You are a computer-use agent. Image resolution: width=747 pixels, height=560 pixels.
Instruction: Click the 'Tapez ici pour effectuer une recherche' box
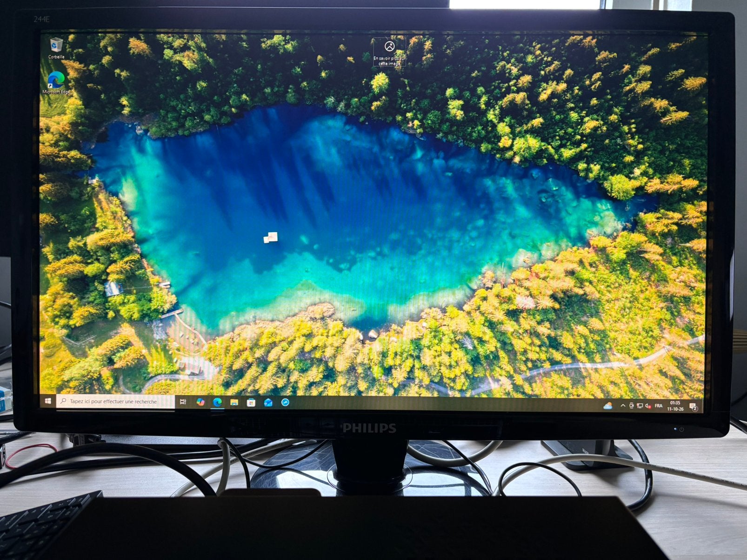(115, 401)
